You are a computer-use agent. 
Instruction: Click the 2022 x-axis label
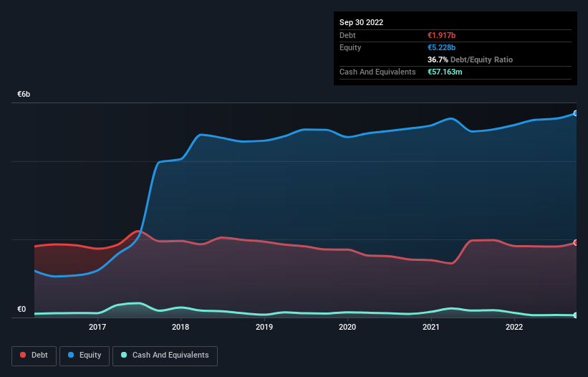[514, 327]
